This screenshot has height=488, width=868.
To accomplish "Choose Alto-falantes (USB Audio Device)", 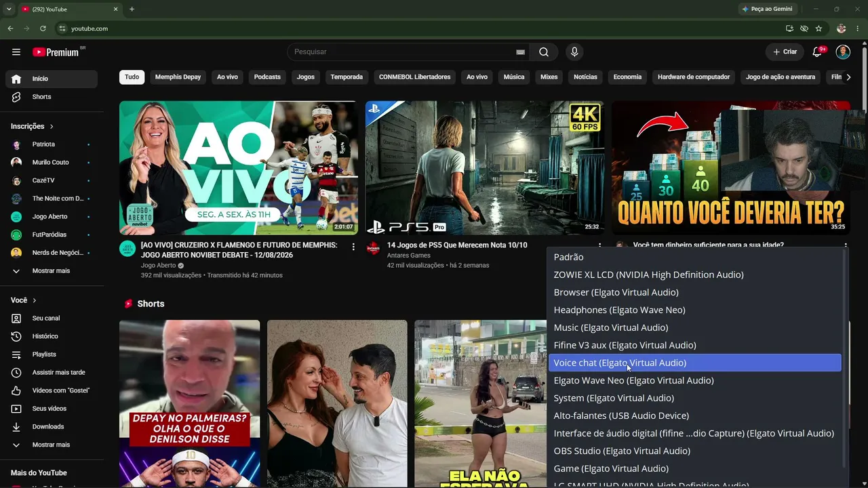I will 694,415.
